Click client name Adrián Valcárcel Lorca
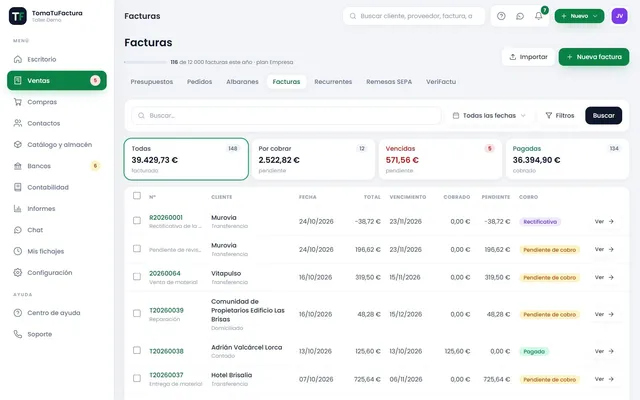The width and height of the screenshot is (640, 400). point(247,347)
